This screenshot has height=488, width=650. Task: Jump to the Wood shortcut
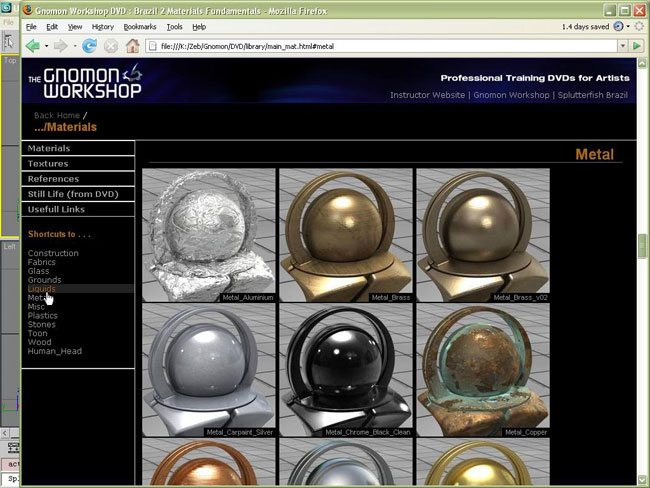point(39,342)
